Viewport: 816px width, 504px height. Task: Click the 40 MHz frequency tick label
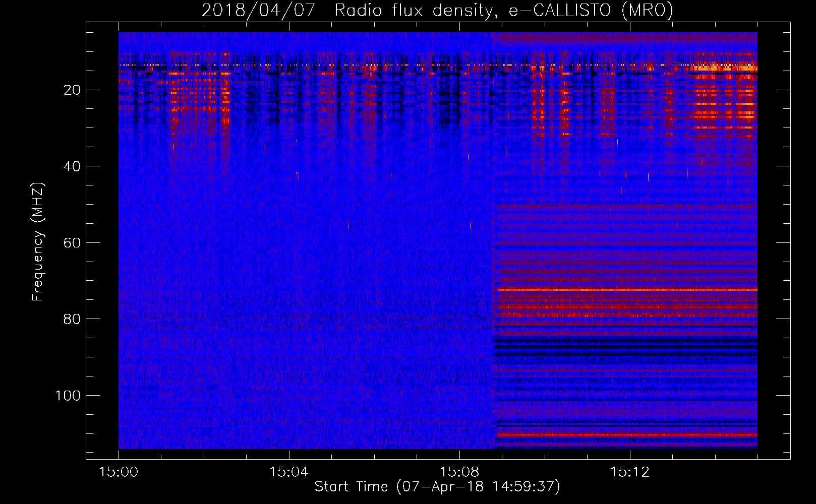pos(73,166)
